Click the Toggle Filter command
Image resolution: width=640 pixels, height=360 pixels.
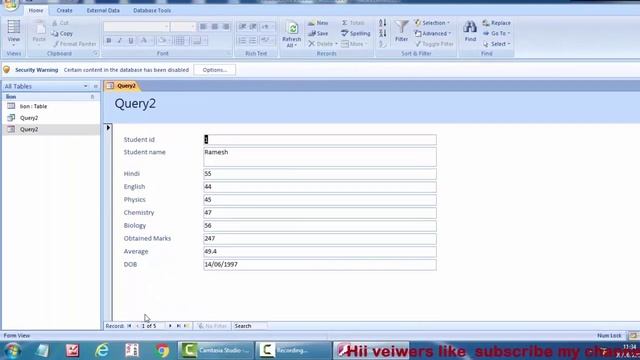pyautogui.click(x=434, y=44)
